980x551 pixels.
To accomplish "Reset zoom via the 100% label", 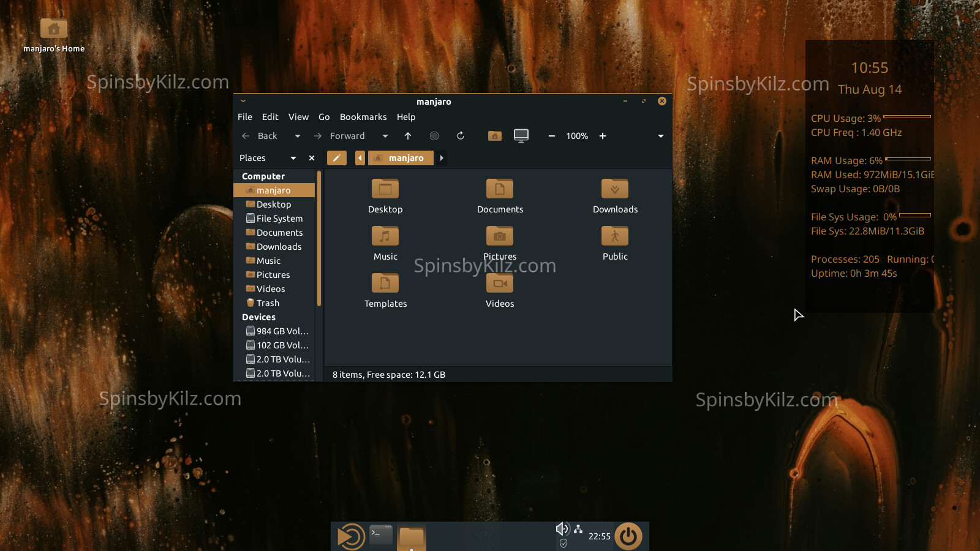I will 577,136.
